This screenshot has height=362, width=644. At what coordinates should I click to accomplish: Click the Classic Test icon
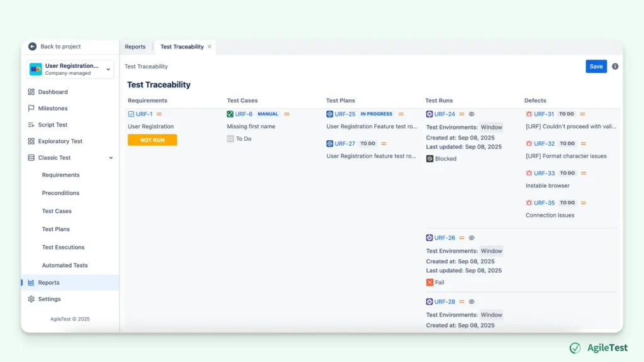coord(31,158)
